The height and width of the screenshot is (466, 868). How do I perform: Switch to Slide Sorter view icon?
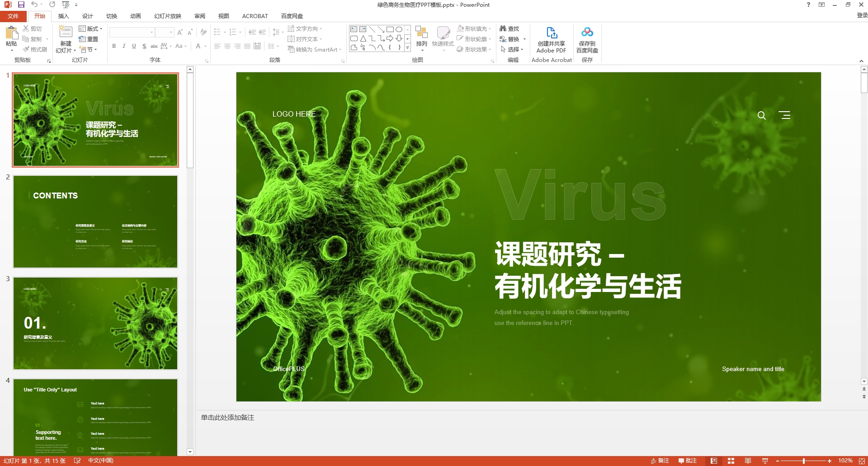click(731, 461)
